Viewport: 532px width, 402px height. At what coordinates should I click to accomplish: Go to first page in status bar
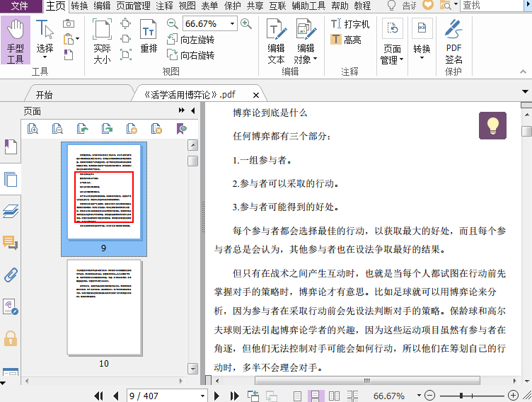[98, 396]
